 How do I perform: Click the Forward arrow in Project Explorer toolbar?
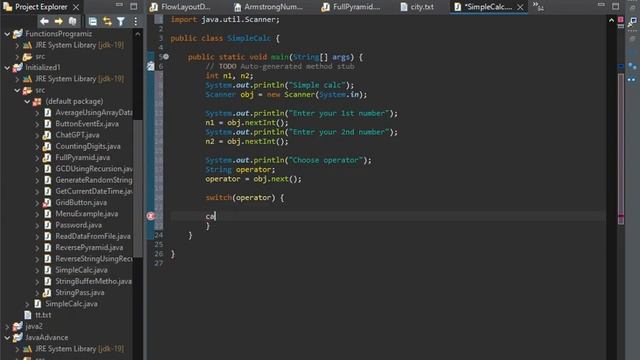[x=58, y=21]
